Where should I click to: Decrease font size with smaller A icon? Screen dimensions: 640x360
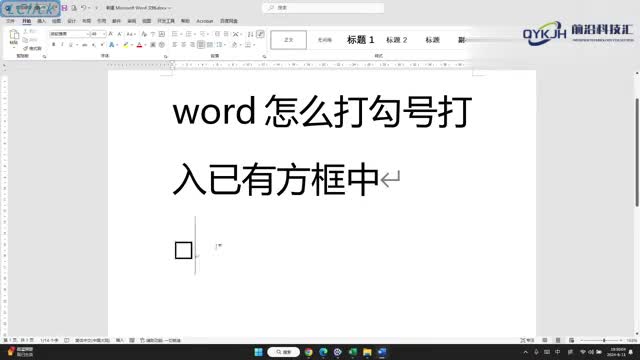119,34
